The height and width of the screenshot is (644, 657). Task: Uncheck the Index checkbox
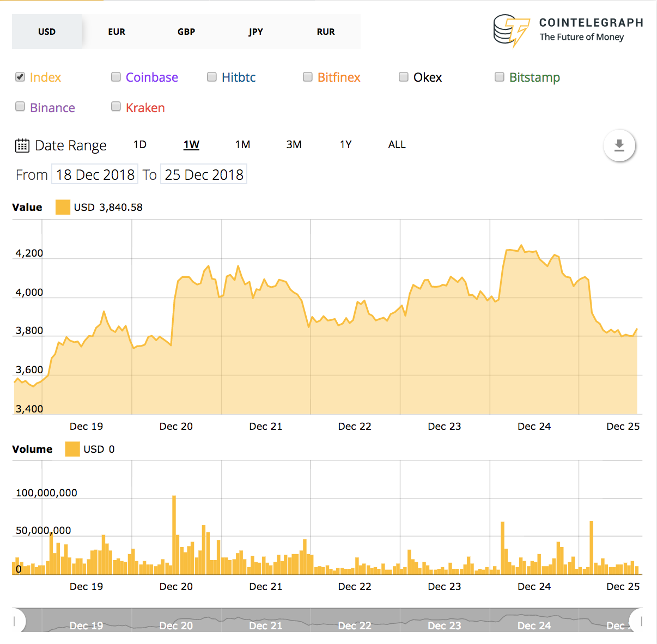[x=20, y=77]
